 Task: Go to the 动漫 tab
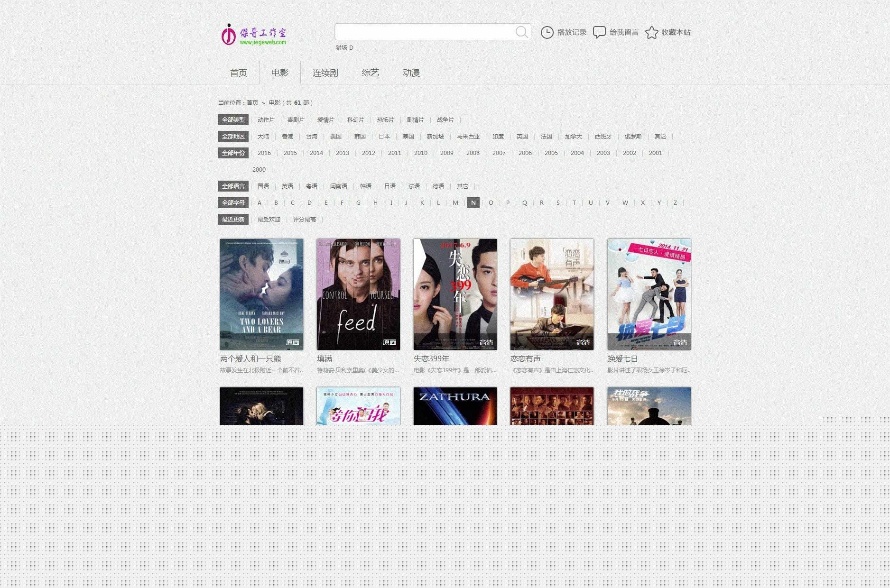pyautogui.click(x=411, y=73)
